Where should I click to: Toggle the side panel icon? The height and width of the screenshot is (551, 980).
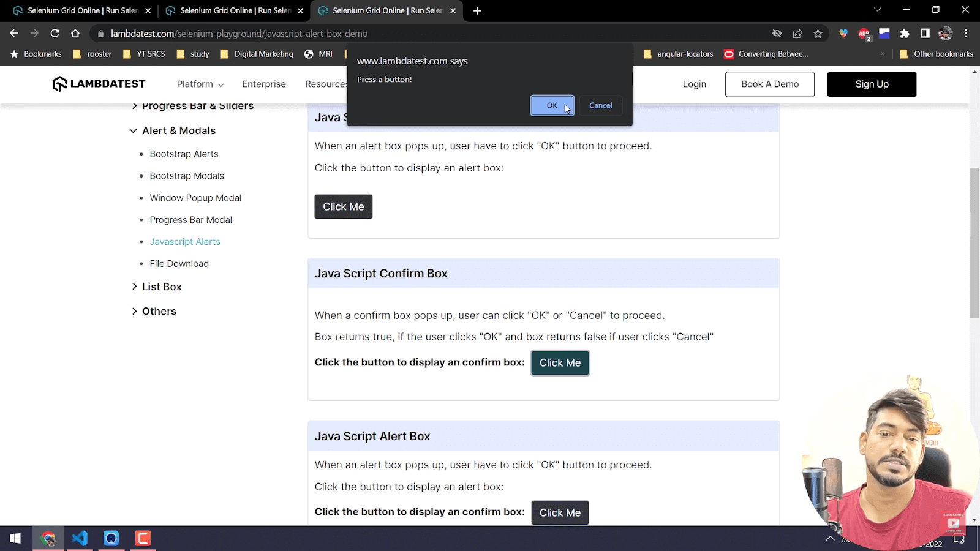925,34
